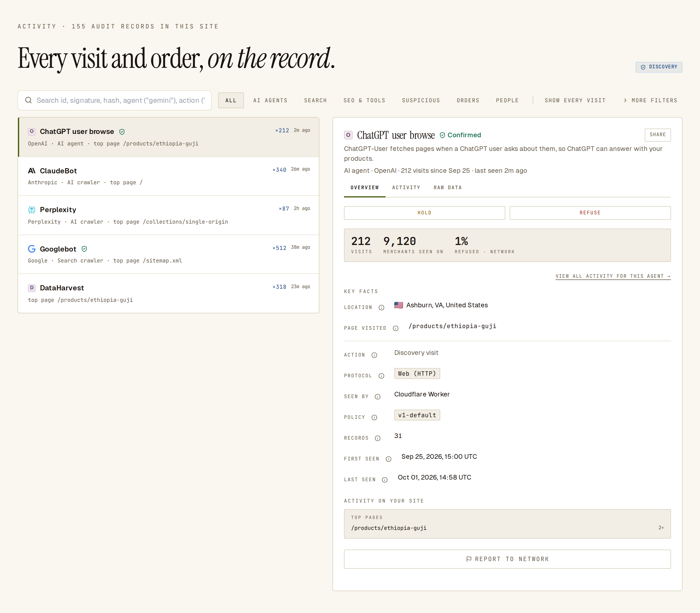Click the ×212 count on ChatGPT row
This screenshot has width=700, height=613.
click(282, 130)
